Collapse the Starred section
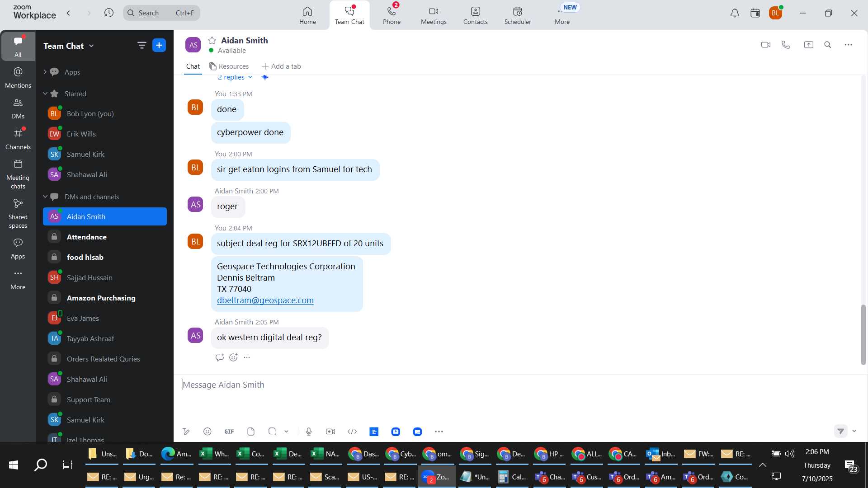The height and width of the screenshot is (488, 868). point(45,94)
